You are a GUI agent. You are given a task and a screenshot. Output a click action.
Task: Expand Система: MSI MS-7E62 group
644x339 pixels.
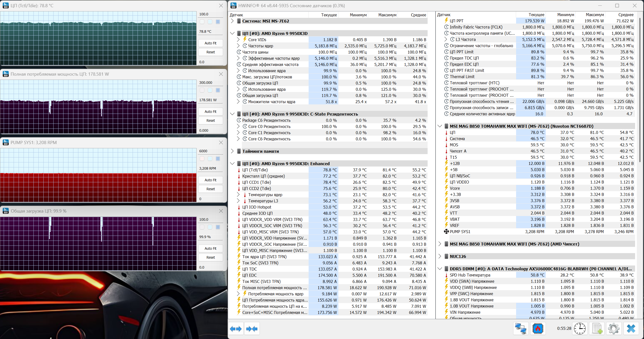click(x=232, y=21)
